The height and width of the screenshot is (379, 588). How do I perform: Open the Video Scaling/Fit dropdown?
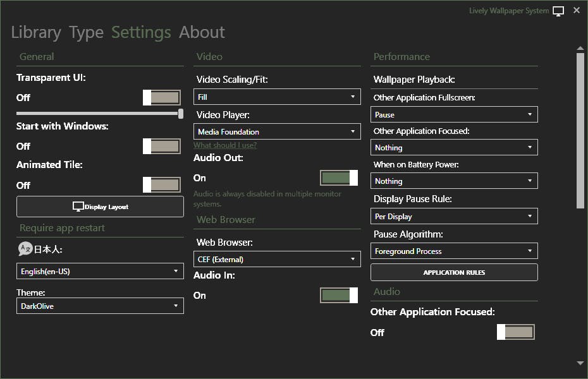[x=277, y=97]
